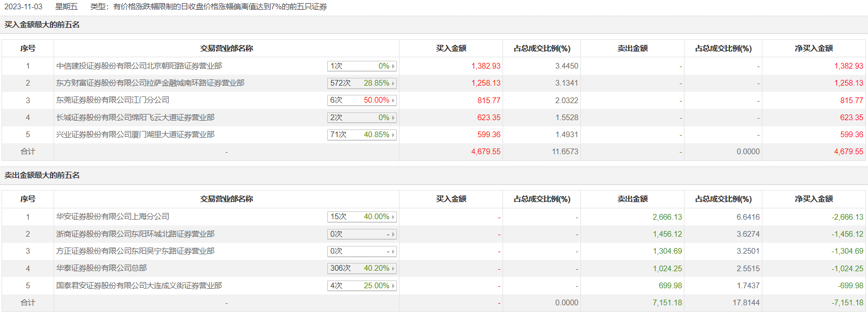Image resolution: width=868 pixels, height=313 pixels.
Task: Click 买入金额最大的前五名 section heading
Action: click(42, 25)
